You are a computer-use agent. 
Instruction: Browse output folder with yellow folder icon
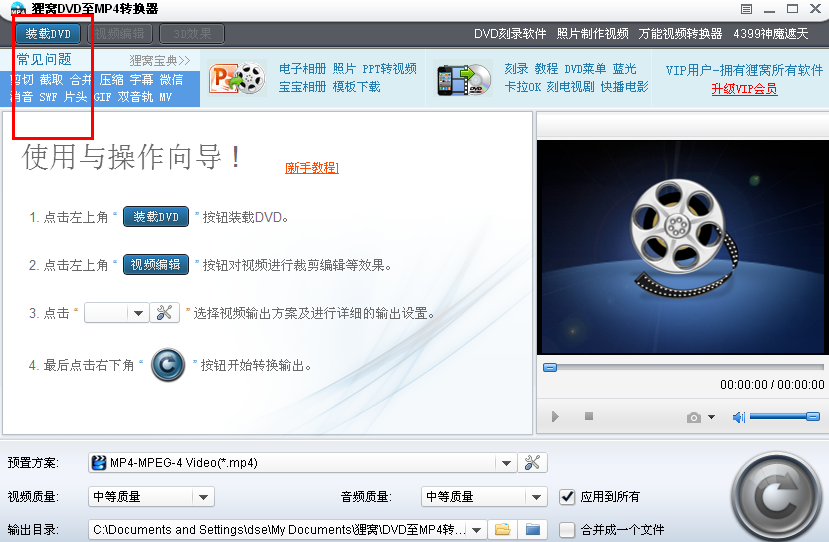503,529
